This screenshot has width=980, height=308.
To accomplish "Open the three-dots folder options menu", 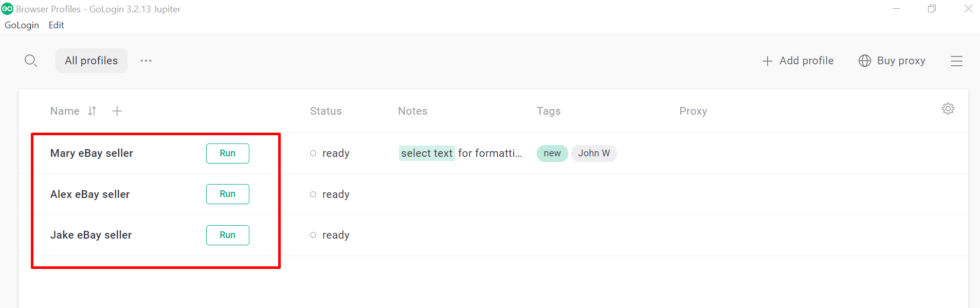I will click(146, 61).
